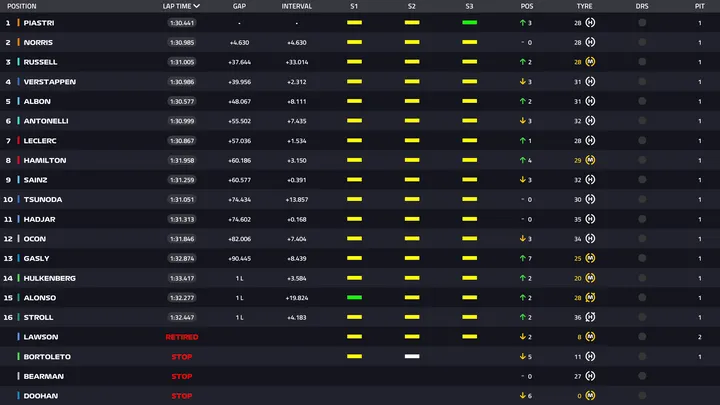Click Stroll's lap time 1:32.447
The width and height of the screenshot is (720, 405).
pyautogui.click(x=182, y=317)
